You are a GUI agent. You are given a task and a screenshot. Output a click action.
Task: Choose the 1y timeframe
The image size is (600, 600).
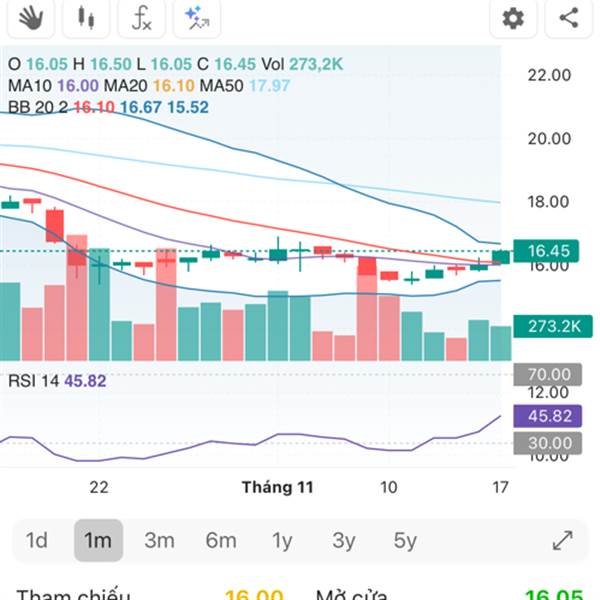(x=282, y=541)
